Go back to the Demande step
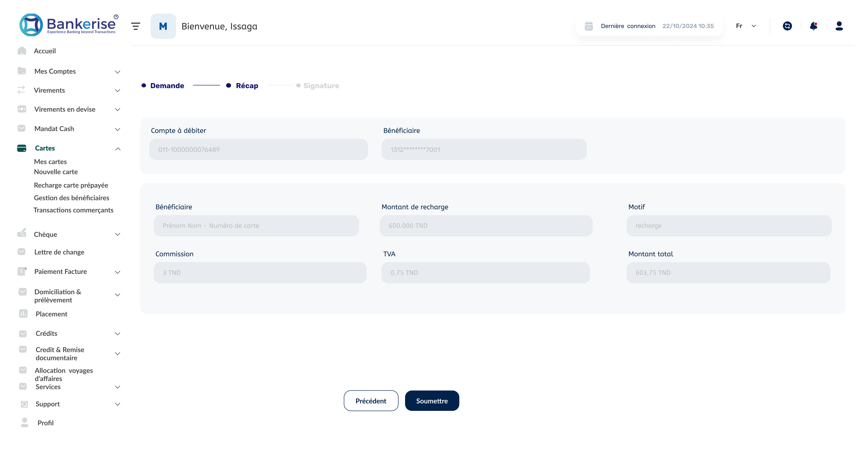 [x=167, y=86]
